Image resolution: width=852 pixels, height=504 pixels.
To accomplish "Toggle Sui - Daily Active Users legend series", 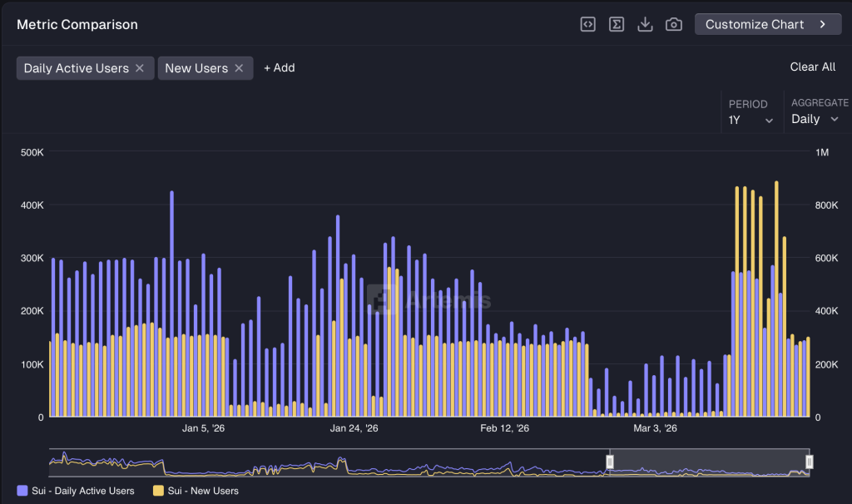I will (82, 491).
